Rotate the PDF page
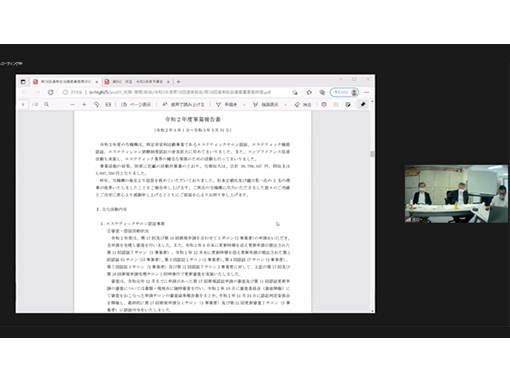Screen dimensions: 510x383 pos(96,105)
